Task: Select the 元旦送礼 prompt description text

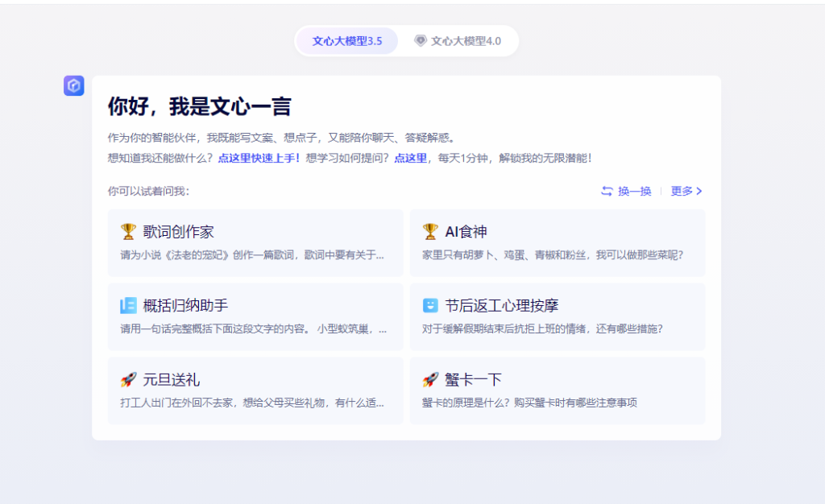Action: (x=252, y=403)
